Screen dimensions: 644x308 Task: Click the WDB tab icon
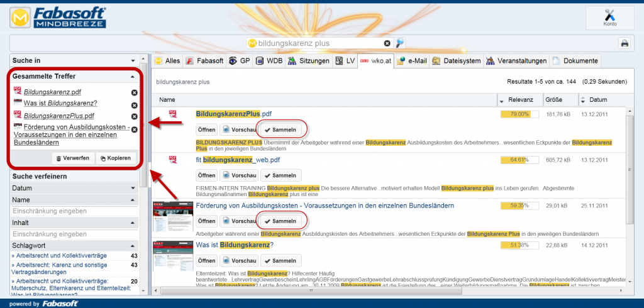pos(260,61)
